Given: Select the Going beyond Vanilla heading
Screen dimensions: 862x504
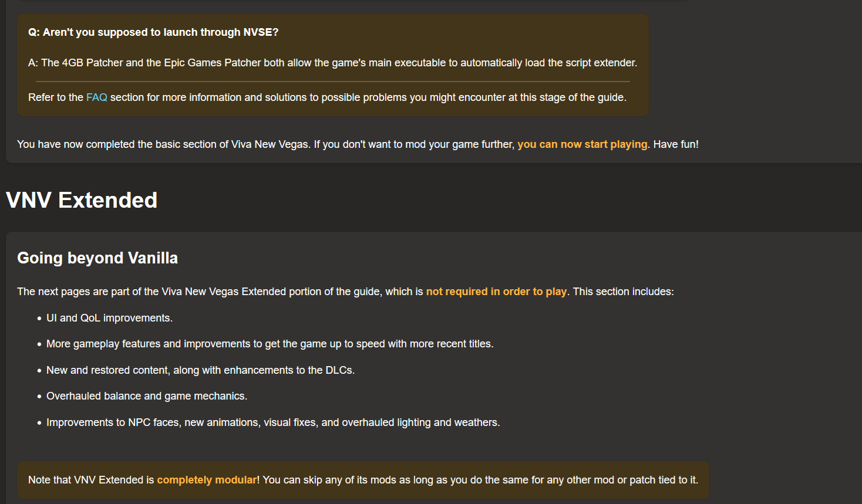Looking at the screenshot, I should tap(97, 258).
